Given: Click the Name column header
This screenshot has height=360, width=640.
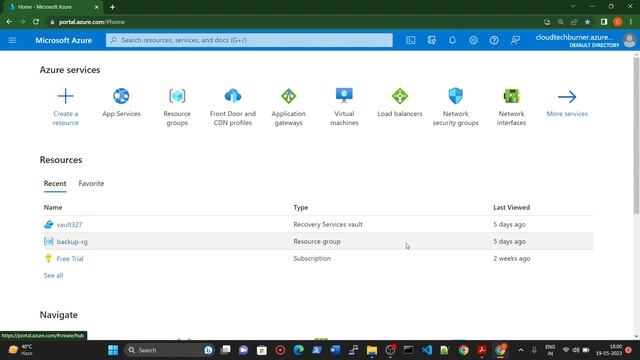Looking at the screenshot, I should click(x=53, y=207).
